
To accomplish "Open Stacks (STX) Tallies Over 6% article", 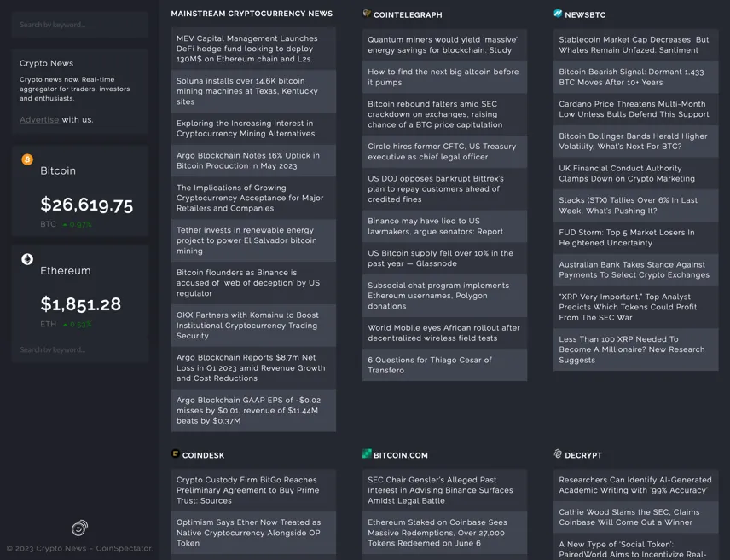I will click(x=636, y=205).
